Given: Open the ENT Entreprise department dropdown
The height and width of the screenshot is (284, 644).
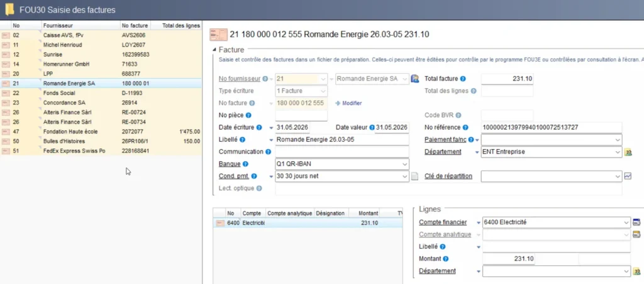Looking at the screenshot, I should click(618, 152).
